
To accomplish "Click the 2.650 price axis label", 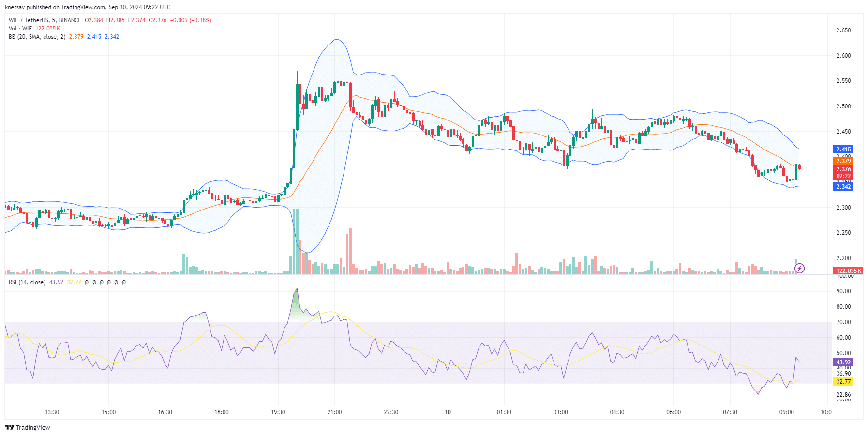I will coord(843,30).
